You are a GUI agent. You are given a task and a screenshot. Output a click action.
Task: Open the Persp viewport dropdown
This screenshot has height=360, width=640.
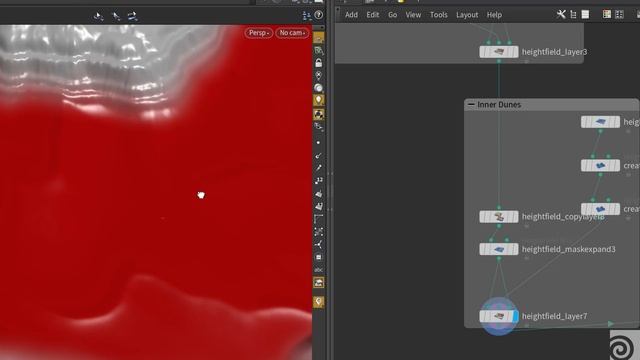pos(259,33)
